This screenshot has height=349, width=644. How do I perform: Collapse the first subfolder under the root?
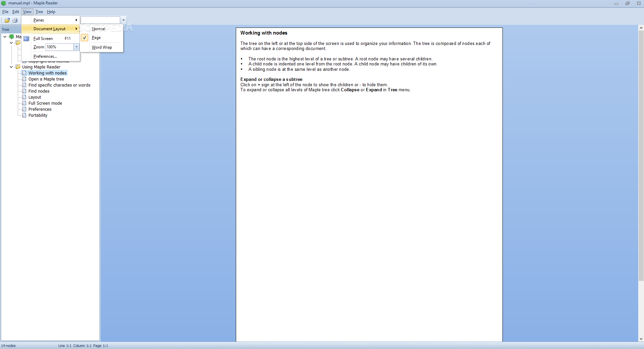[x=11, y=43]
